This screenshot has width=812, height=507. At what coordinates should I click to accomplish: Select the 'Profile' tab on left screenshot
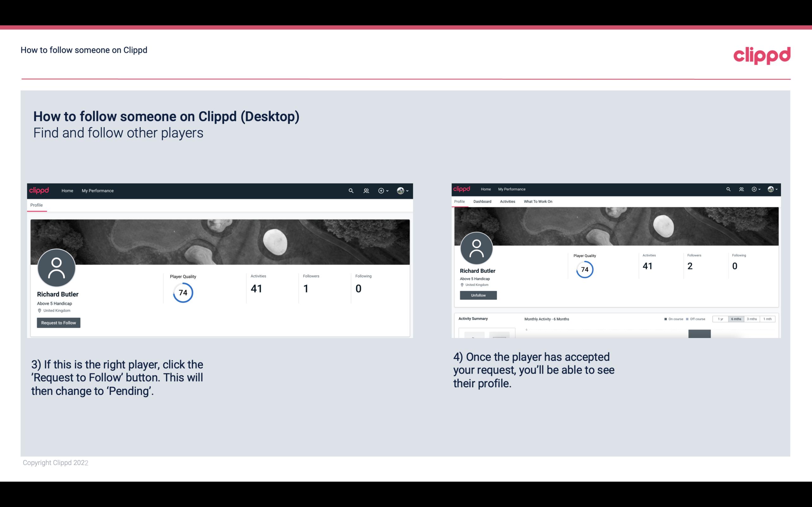pyautogui.click(x=36, y=205)
